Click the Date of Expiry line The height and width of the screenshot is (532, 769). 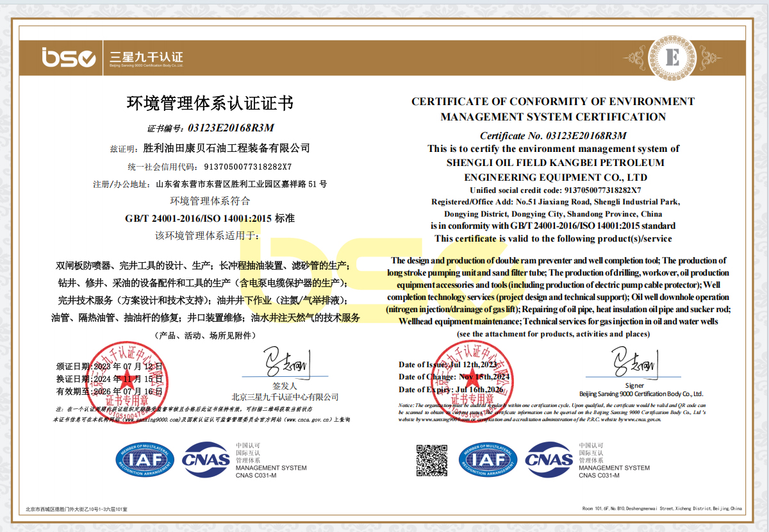point(452,390)
